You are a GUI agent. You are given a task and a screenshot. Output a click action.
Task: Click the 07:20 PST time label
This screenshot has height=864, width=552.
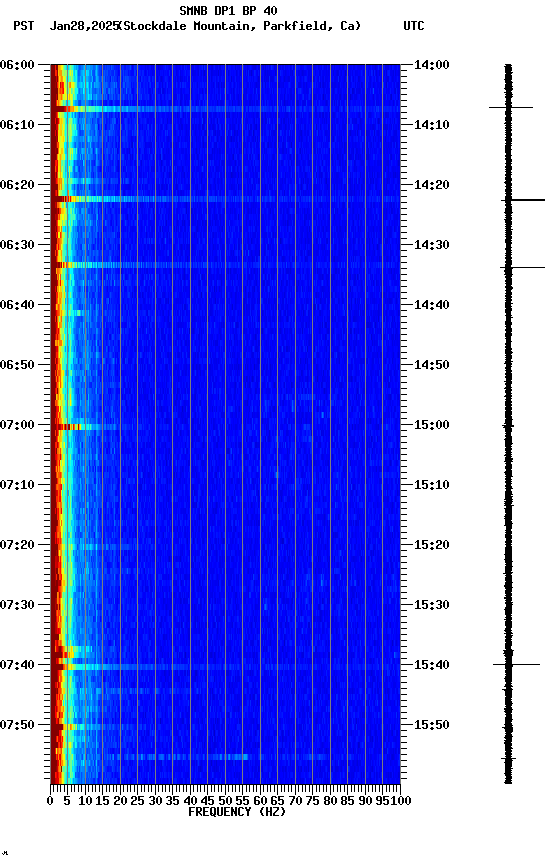point(17,545)
